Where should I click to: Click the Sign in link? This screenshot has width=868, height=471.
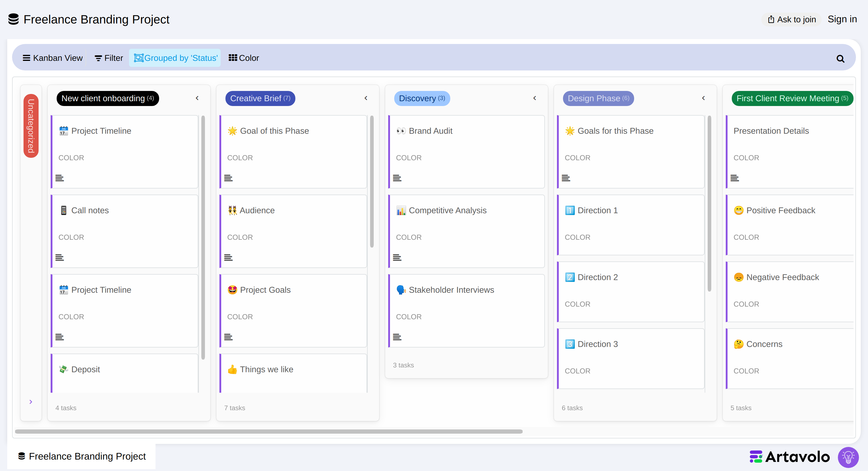[842, 19]
